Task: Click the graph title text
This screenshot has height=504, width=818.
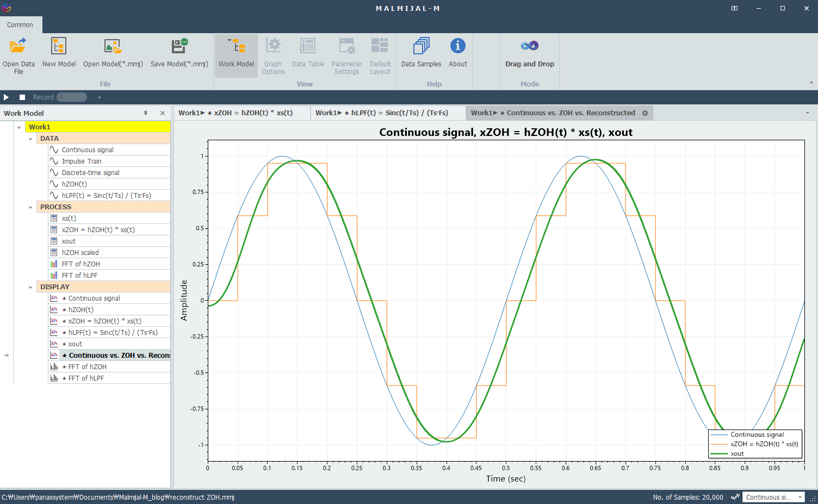Action: 506,132
